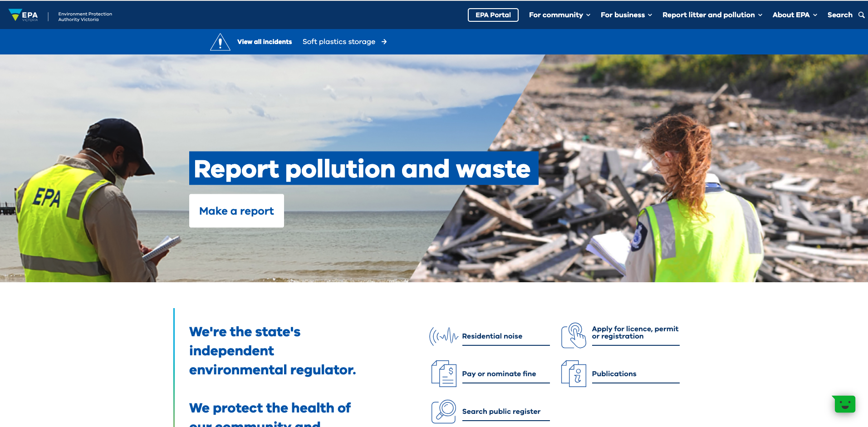Follow the View all incidents link
Viewport: 868px width, 427px height.
265,42
